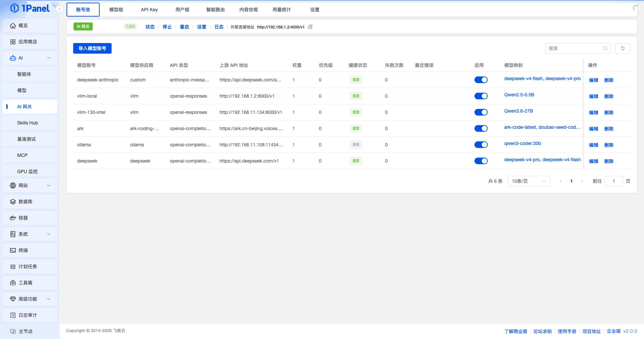Open 应用商店 grid icon
Screen dimensions: 644x339
click(13, 42)
